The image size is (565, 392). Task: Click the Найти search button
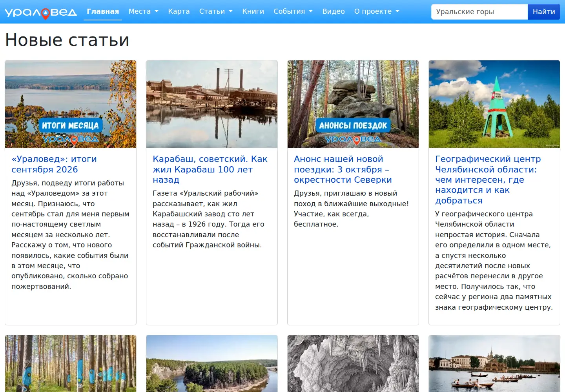coord(544,12)
